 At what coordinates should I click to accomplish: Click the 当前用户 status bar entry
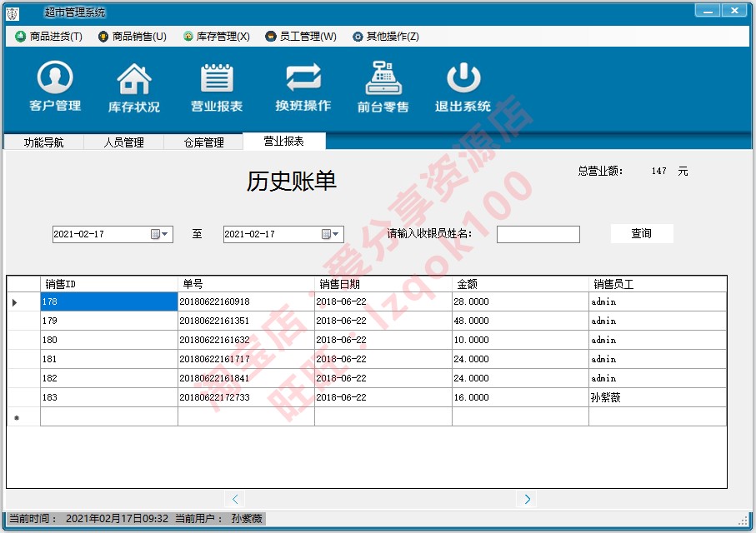218,519
